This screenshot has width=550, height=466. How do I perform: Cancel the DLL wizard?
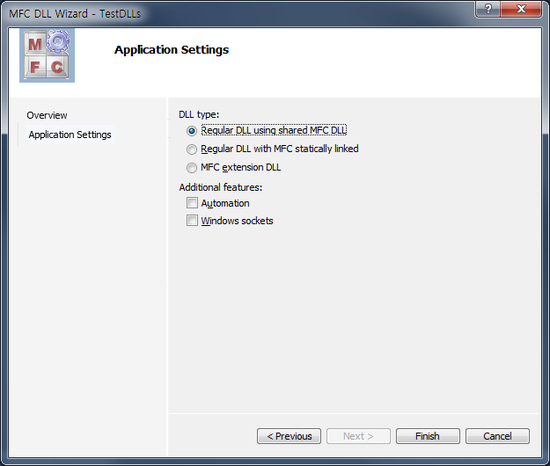[x=497, y=436]
